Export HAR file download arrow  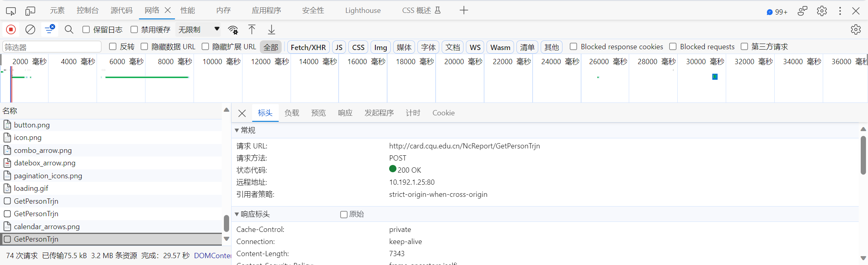click(272, 29)
